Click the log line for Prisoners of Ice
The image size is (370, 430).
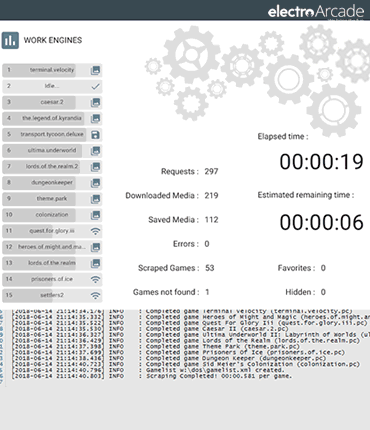pos(178,352)
